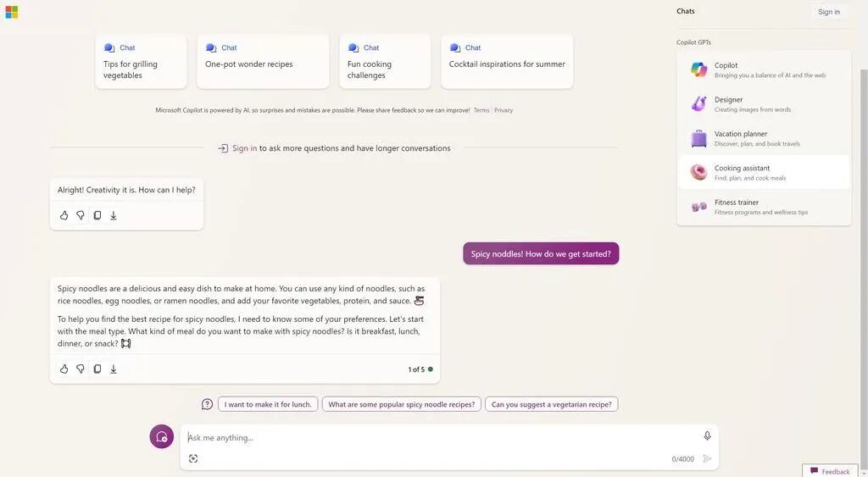Screen dimensions: 868x477
Task: Choose 'What are some popular spicy noodle recipes?'
Action: point(401,404)
